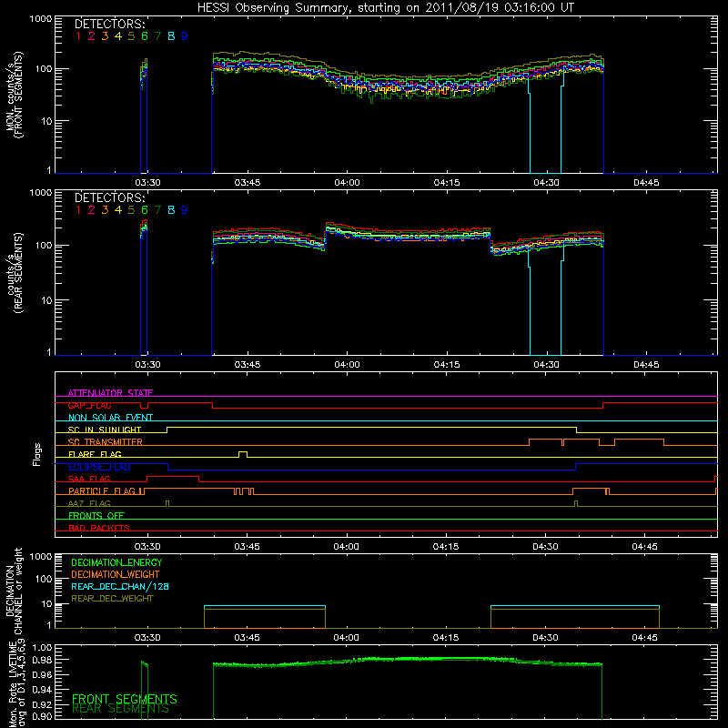The height and width of the screenshot is (728, 728).
Task: Select green detector 6 in rear segments legend
Action: (x=145, y=210)
